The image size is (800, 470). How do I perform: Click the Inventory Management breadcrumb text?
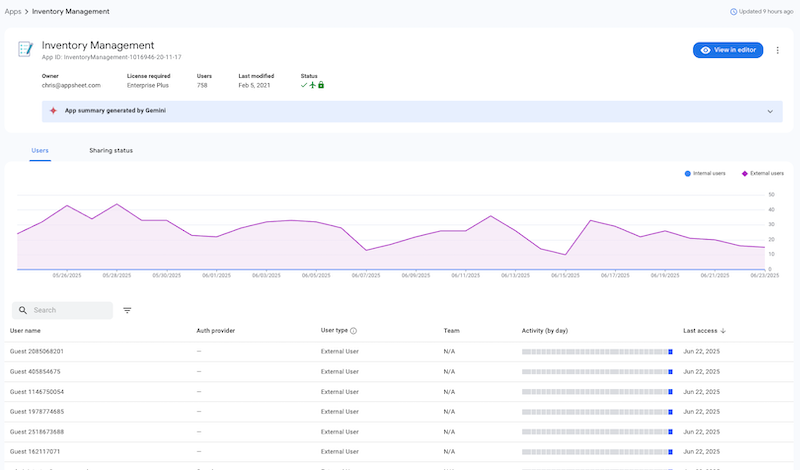click(70, 11)
